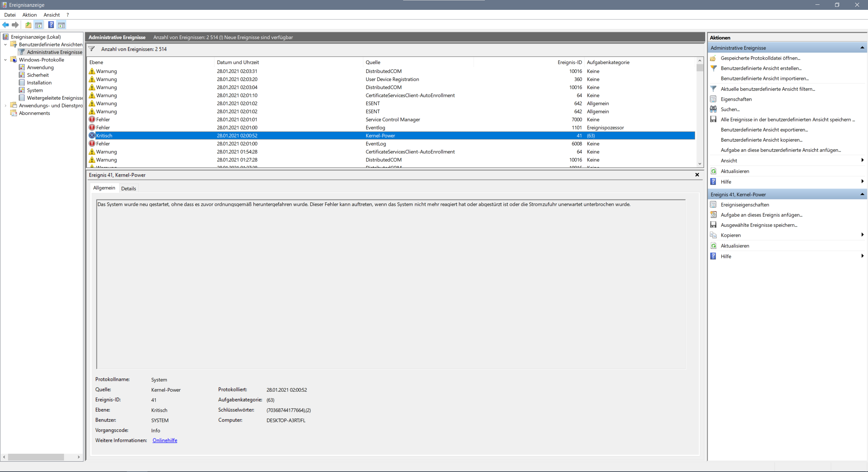This screenshot has width=868, height=472.
Task: Click the Forward arrow toolbar icon
Action: click(x=15, y=25)
